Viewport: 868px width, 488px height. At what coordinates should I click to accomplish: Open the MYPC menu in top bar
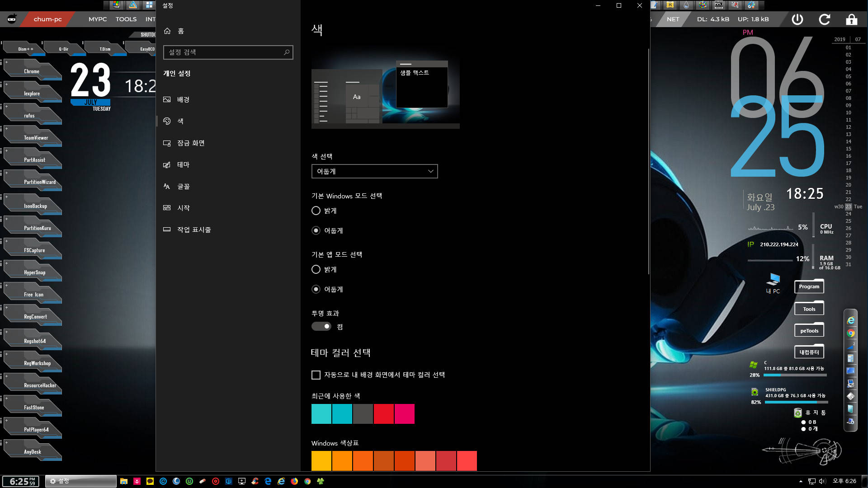[x=98, y=19]
